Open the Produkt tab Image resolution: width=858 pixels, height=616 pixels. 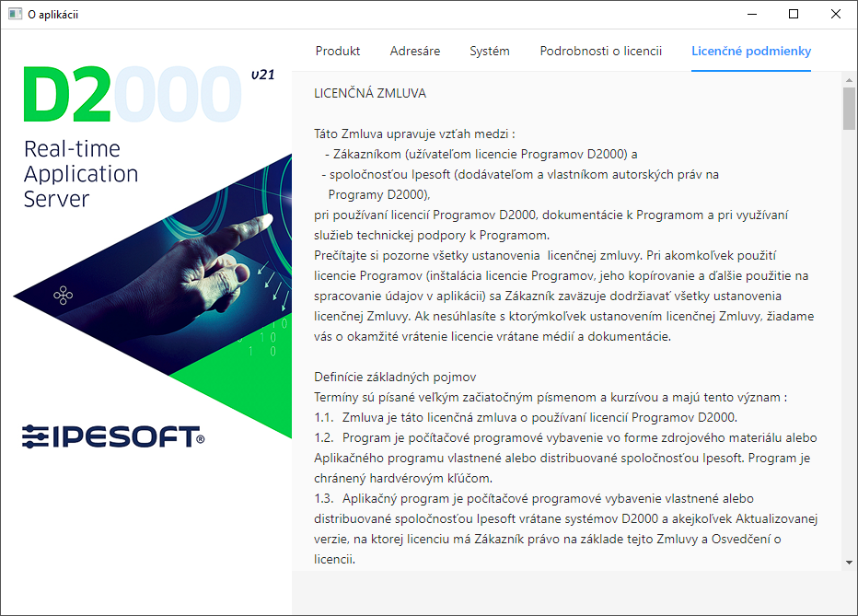click(x=338, y=51)
